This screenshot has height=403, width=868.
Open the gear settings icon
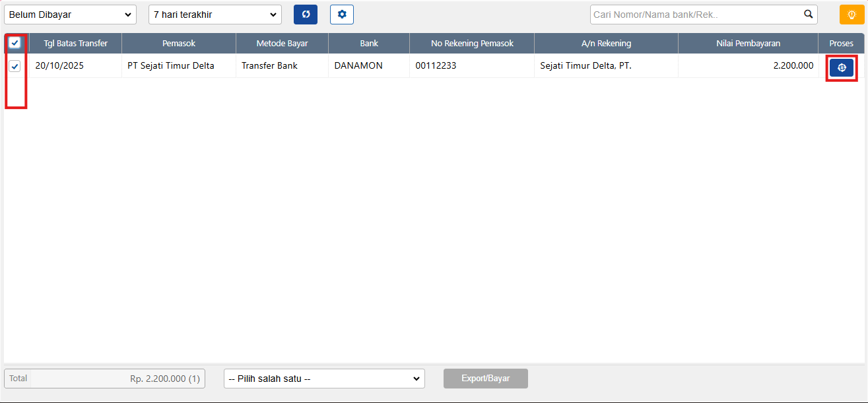(342, 15)
